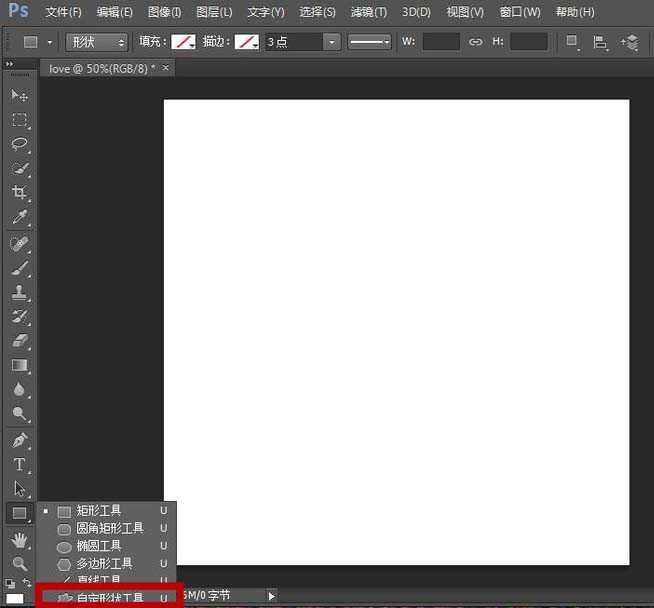Toggle the width-height link icon
The width and height of the screenshot is (654, 608).
click(475, 42)
